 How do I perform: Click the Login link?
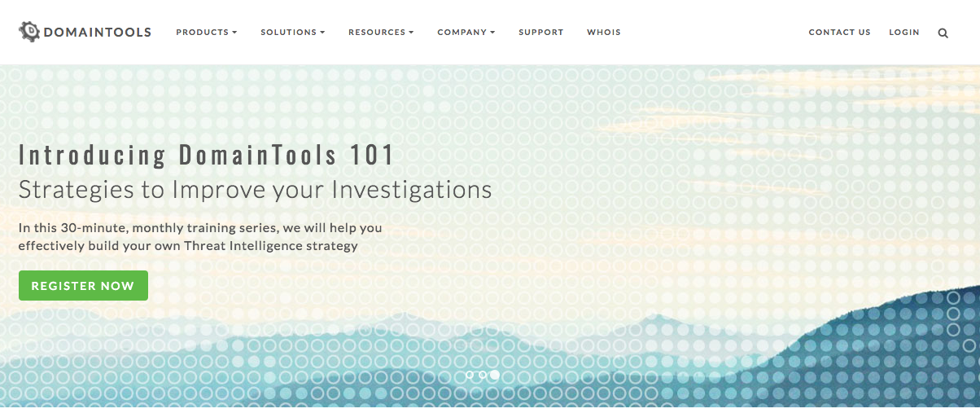(x=903, y=33)
